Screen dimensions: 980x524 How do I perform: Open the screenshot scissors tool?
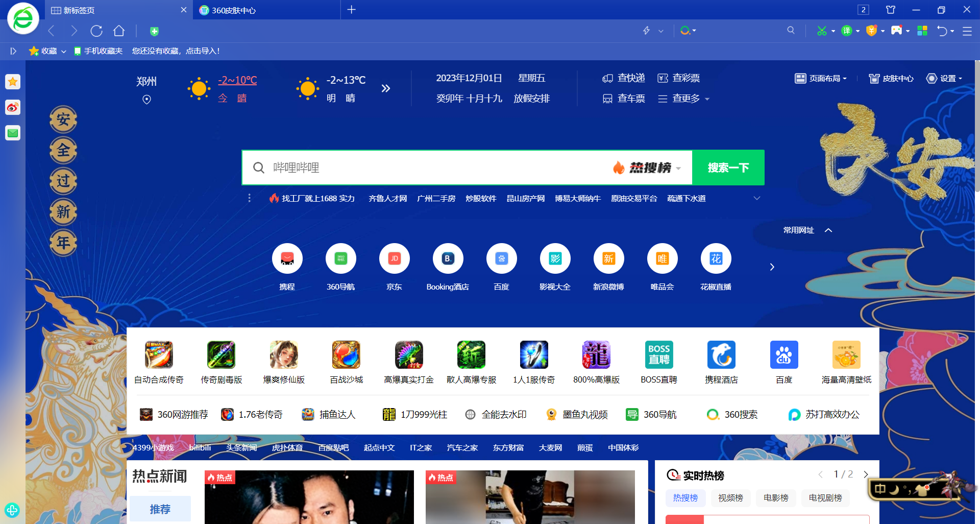tap(822, 31)
